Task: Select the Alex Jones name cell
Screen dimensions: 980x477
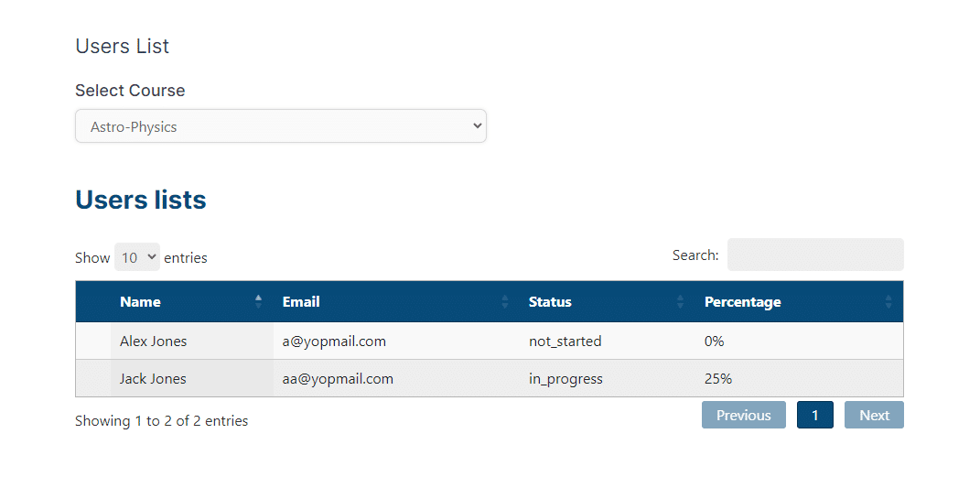Action: [x=192, y=341]
